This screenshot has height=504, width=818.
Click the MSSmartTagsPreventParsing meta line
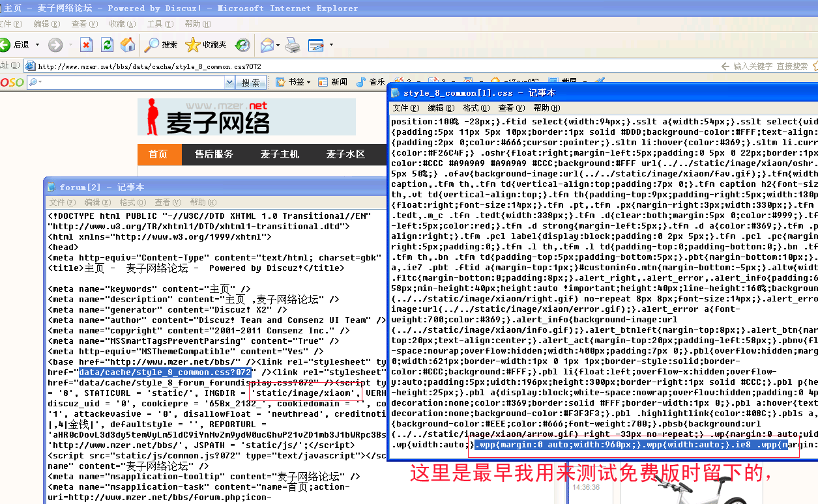coord(193,341)
